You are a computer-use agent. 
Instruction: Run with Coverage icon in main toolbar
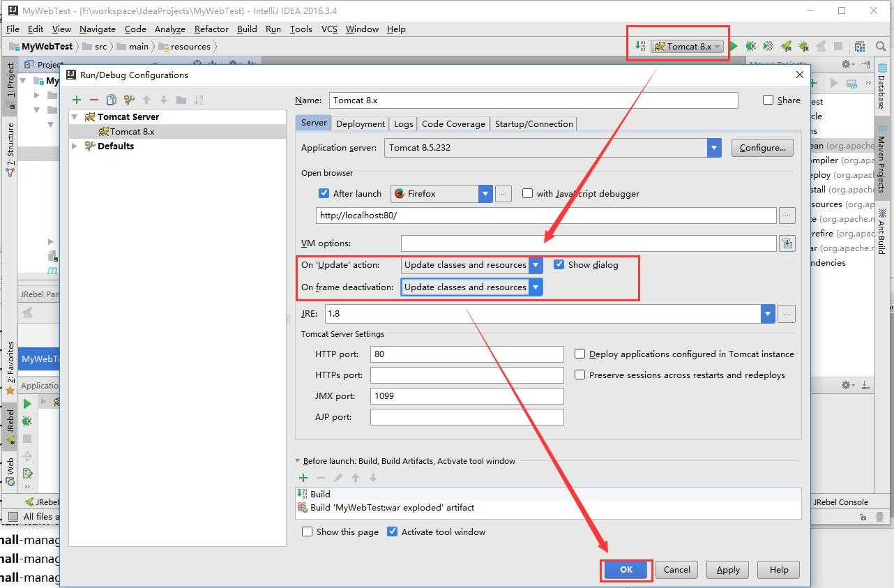[x=768, y=46]
